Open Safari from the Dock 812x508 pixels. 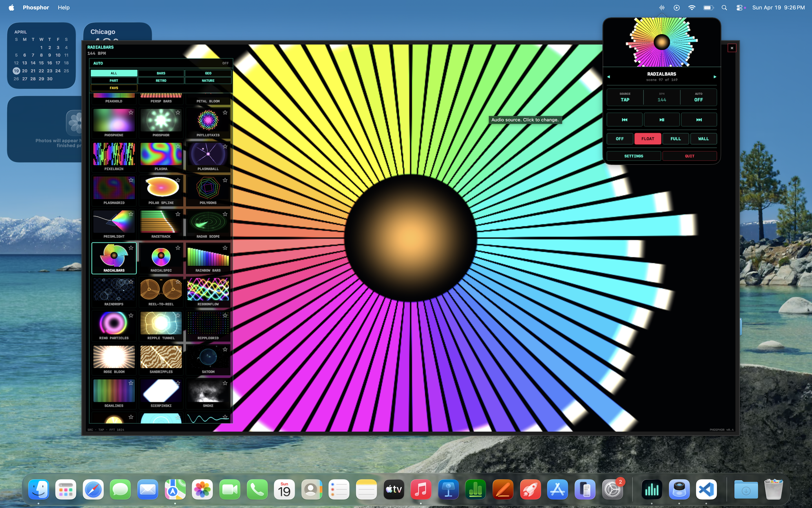point(93,490)
